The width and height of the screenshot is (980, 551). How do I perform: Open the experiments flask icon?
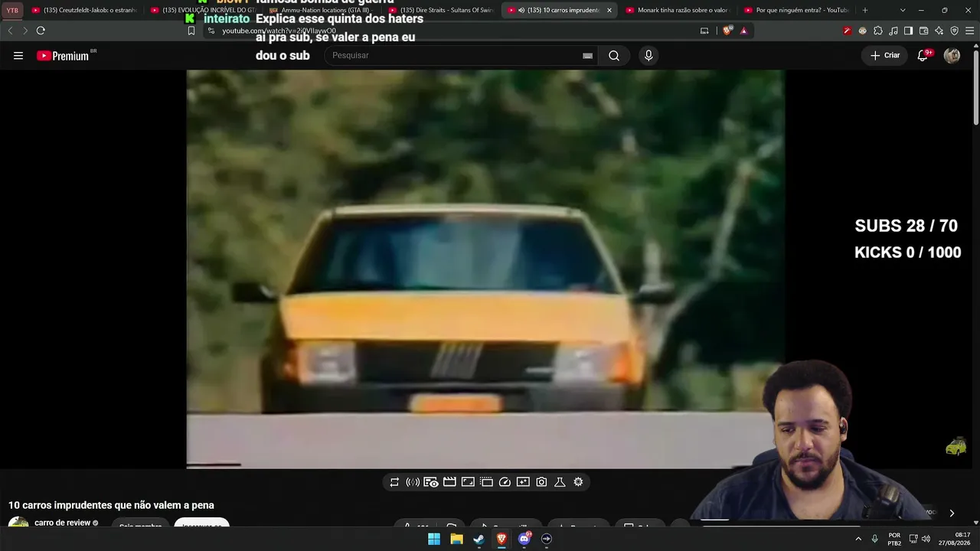(x=560, y=482)
